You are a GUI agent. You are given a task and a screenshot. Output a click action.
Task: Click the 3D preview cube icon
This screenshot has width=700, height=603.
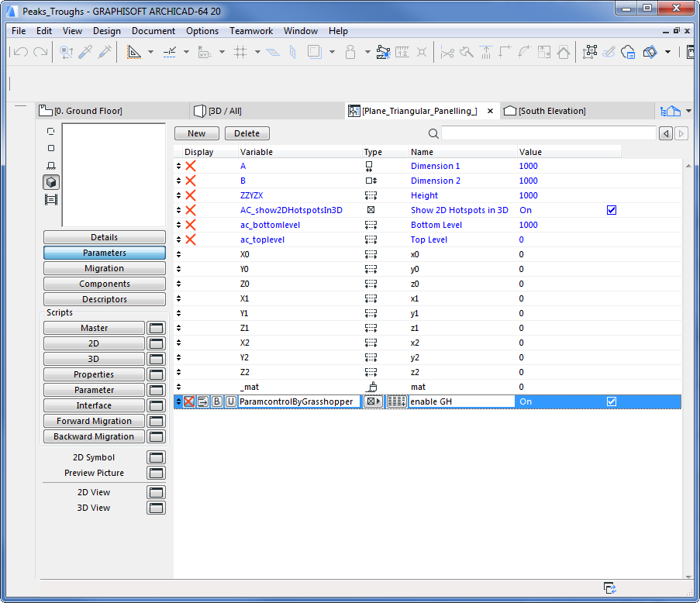click(51, 182)
